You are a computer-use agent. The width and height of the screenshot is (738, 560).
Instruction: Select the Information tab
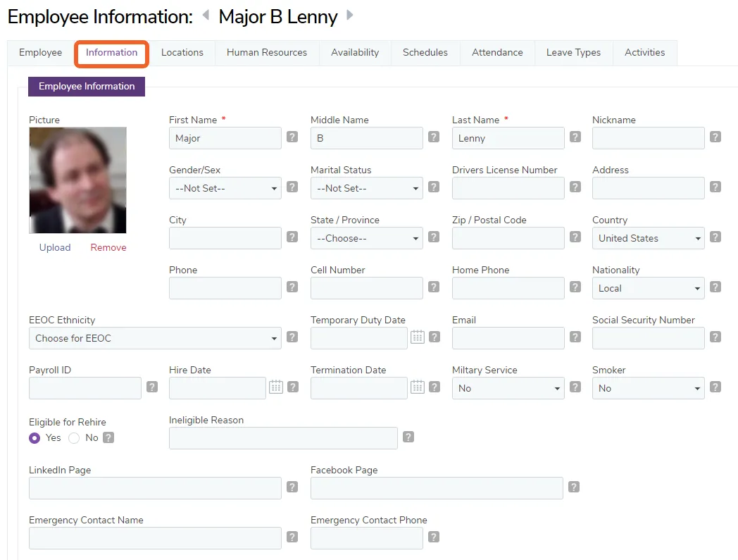[x=111, y=53]
